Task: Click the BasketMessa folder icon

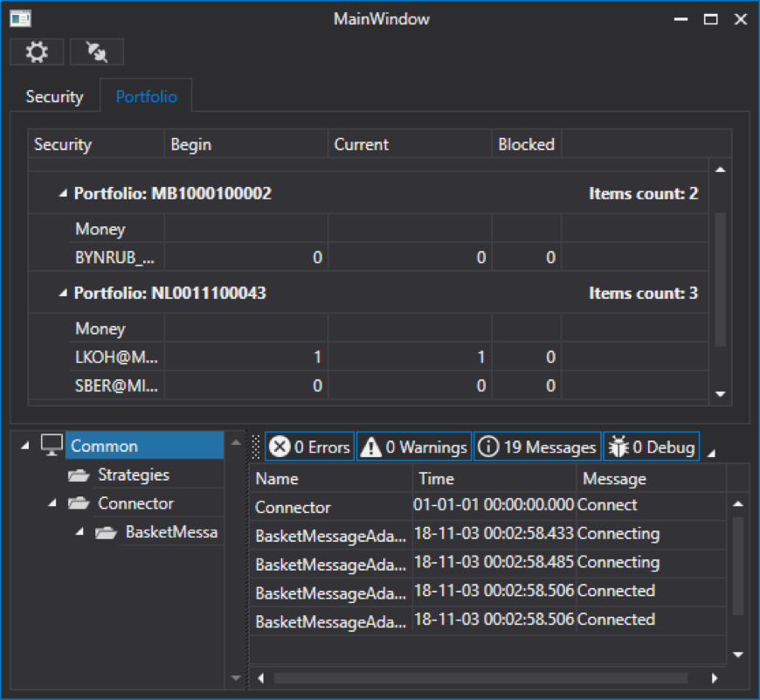Action: point(107,532)
